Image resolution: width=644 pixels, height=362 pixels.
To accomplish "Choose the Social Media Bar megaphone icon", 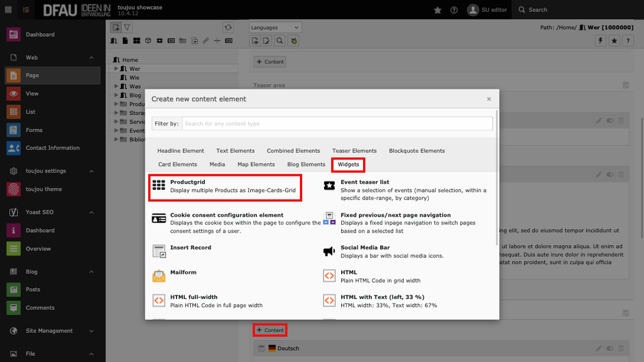I will point(329,252).
